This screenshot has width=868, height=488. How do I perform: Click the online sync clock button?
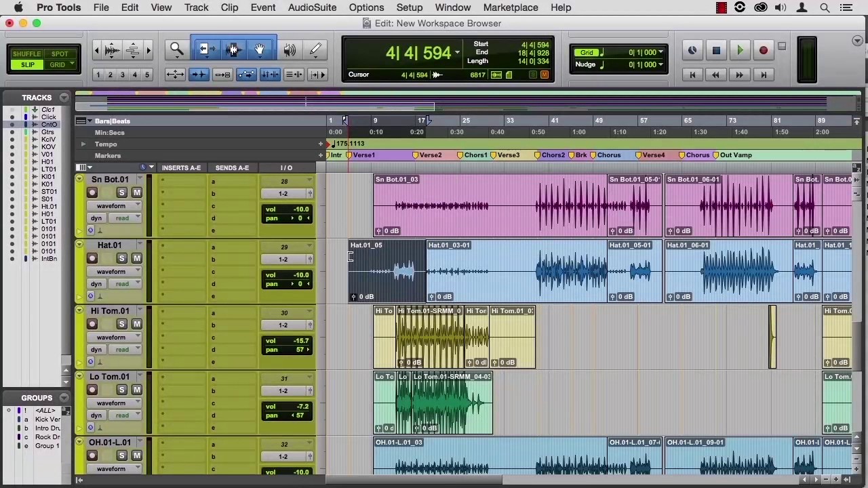[692, 51]
